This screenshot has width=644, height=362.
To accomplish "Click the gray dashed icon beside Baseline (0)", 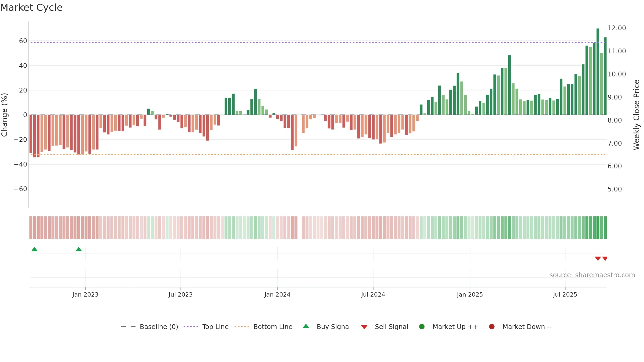I will (x=128, y=327).
